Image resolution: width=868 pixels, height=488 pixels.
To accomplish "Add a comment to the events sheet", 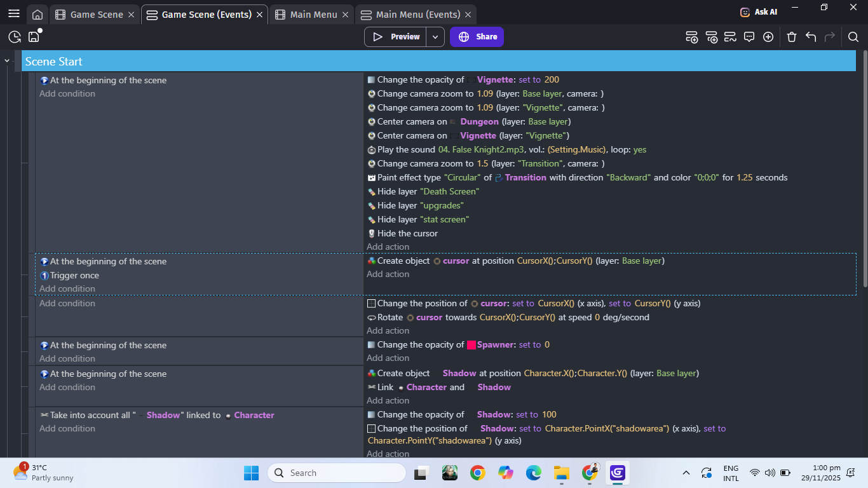I will tap(749, 37).
